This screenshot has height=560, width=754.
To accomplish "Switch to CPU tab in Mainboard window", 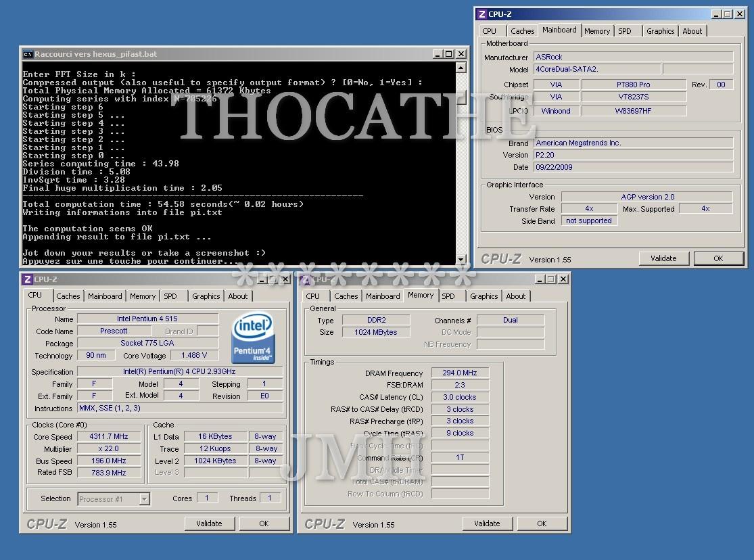I will click(x=489, y=31).
